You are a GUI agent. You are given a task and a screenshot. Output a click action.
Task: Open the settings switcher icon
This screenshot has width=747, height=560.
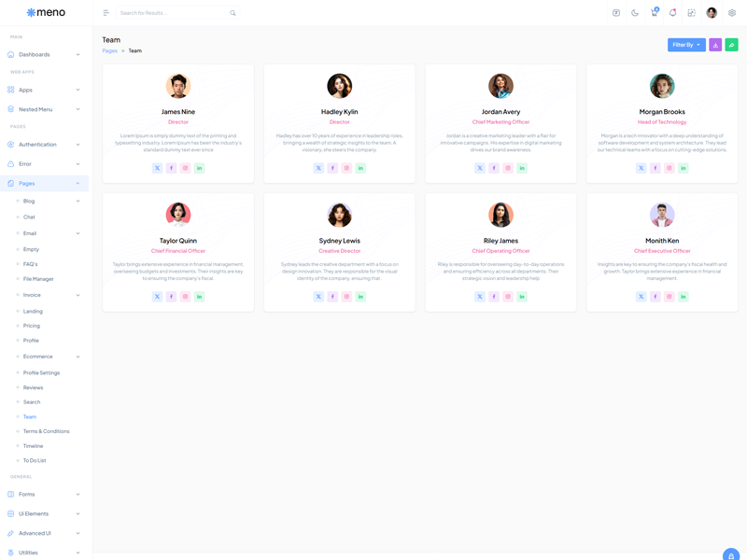tap(732, 13)
